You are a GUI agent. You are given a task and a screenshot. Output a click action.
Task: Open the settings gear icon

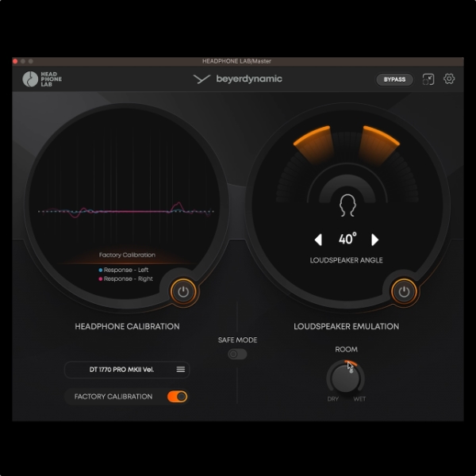(449, 79)
